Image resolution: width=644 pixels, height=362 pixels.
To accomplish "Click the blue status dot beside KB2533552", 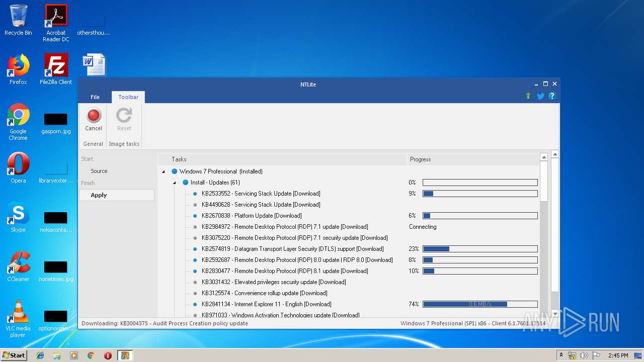I will [x=195, y=194].
